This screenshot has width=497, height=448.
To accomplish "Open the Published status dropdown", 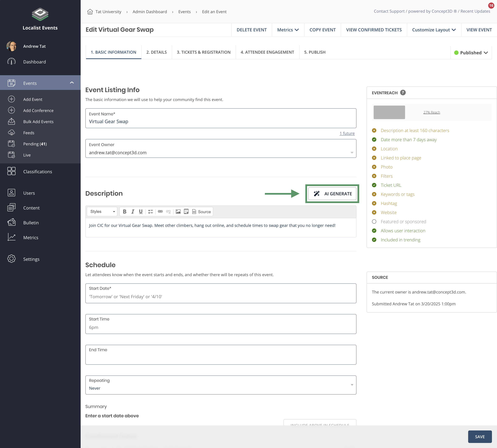I will 471,53.
